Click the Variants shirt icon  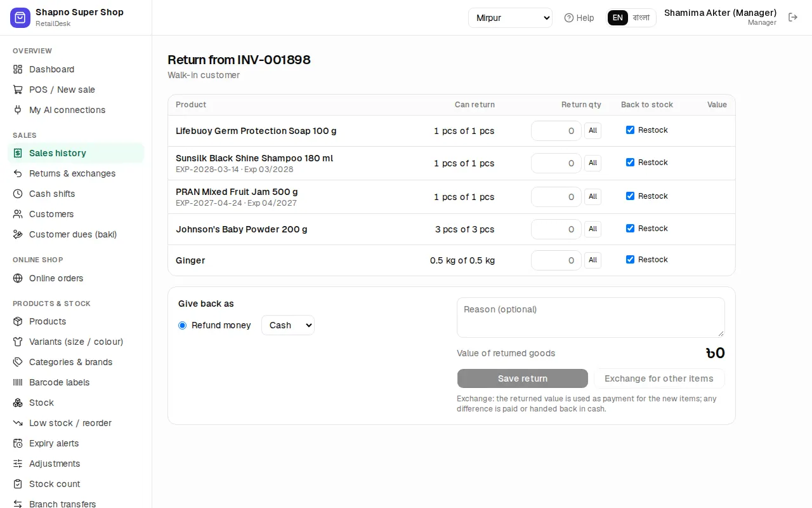(x=18, y=342)
